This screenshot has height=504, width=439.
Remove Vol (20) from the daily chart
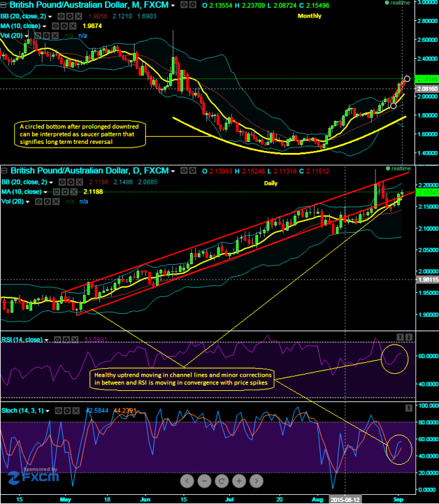(x=56, y=201)
